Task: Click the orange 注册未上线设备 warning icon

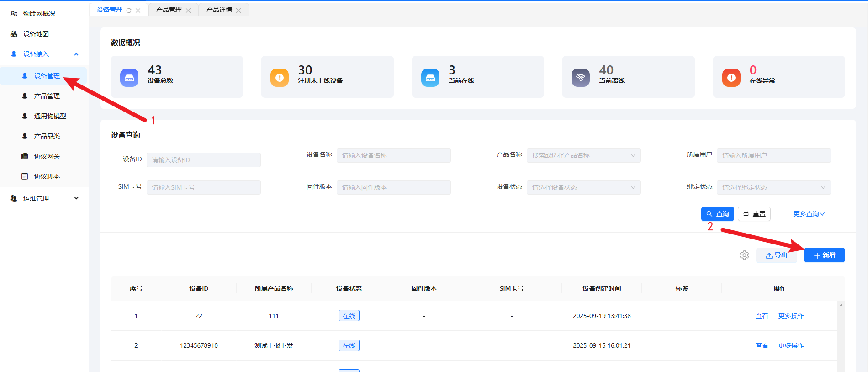Action: 280,77
